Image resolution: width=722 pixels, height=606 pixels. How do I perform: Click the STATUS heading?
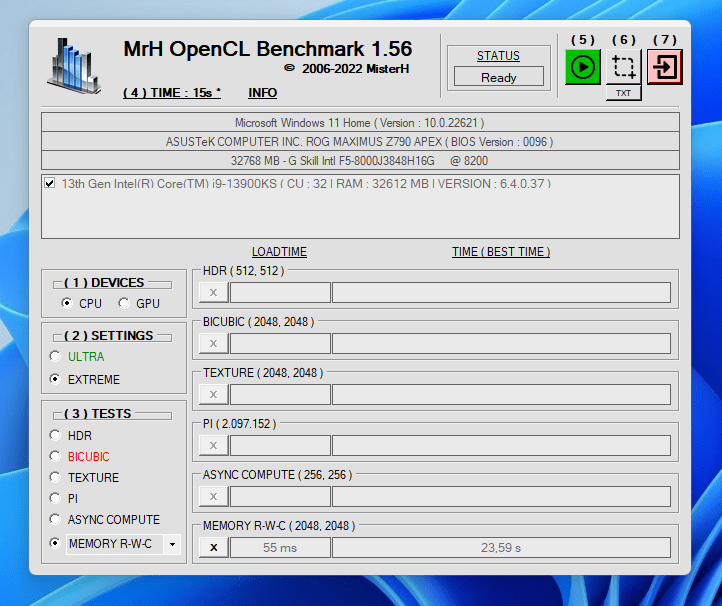click(498, 56)
